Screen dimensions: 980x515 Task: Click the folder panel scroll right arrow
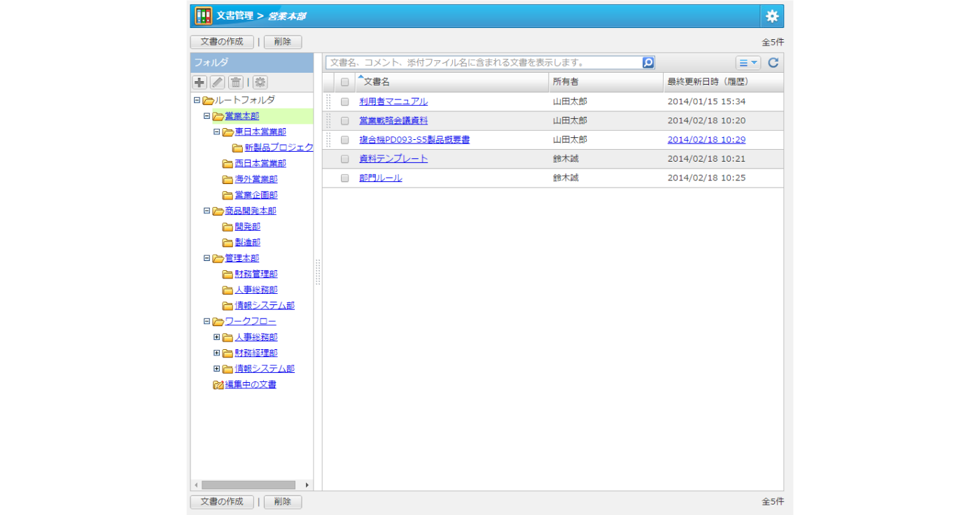[307, 485]
